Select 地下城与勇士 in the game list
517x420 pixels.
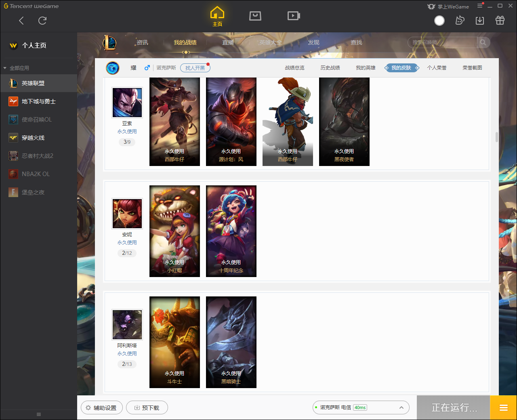[x=38, y=101]
